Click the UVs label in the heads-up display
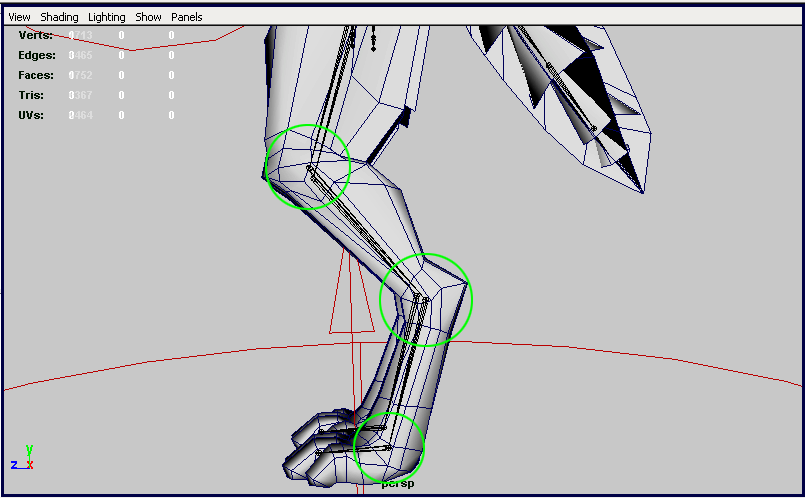This screenshot has height=498, width=805. [32, 115]
